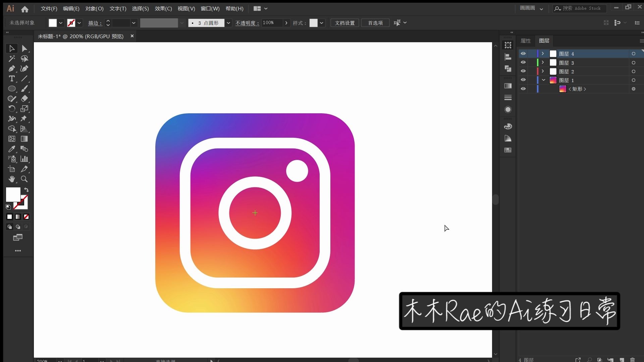644x362 pixels.
Task: Select the Scale tool
Action: tap(24, 109)
